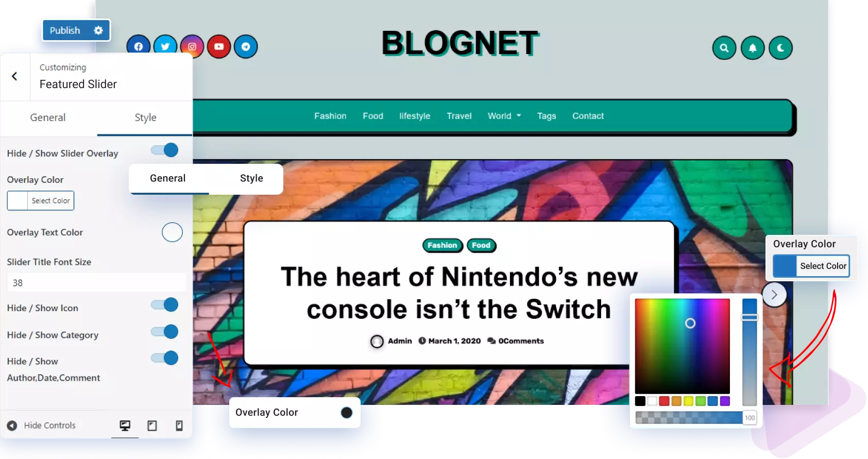Open the Fashion navigation menu item
868x459 pixels.
pyautogui.click(x=330, y=116)
